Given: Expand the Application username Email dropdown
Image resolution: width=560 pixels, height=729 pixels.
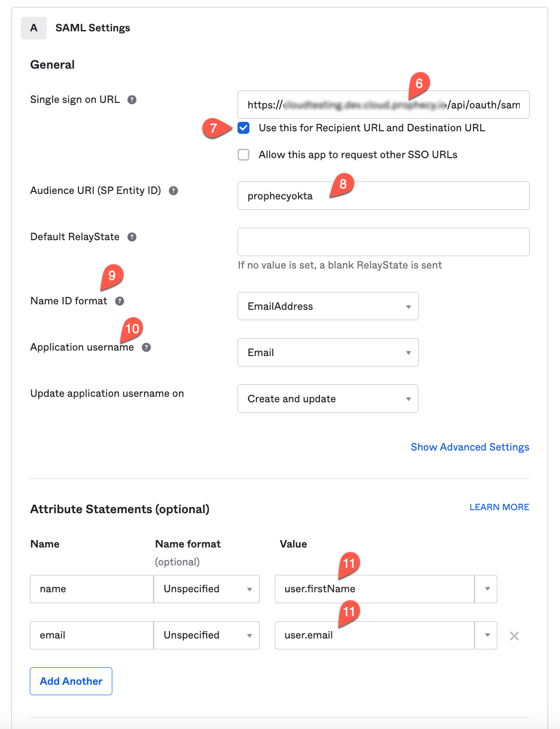Looking at the screenshot, I should pyautogui.click(x=328, y=352).
